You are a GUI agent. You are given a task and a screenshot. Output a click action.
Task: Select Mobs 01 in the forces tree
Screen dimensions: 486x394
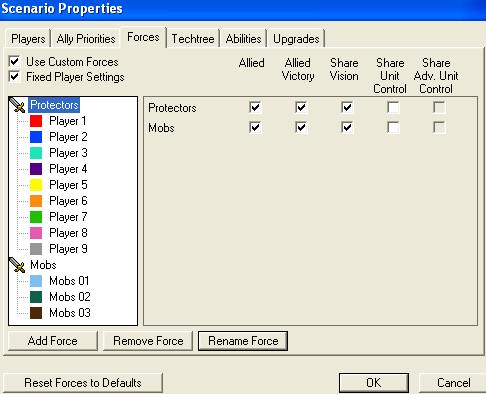(69, 281)
